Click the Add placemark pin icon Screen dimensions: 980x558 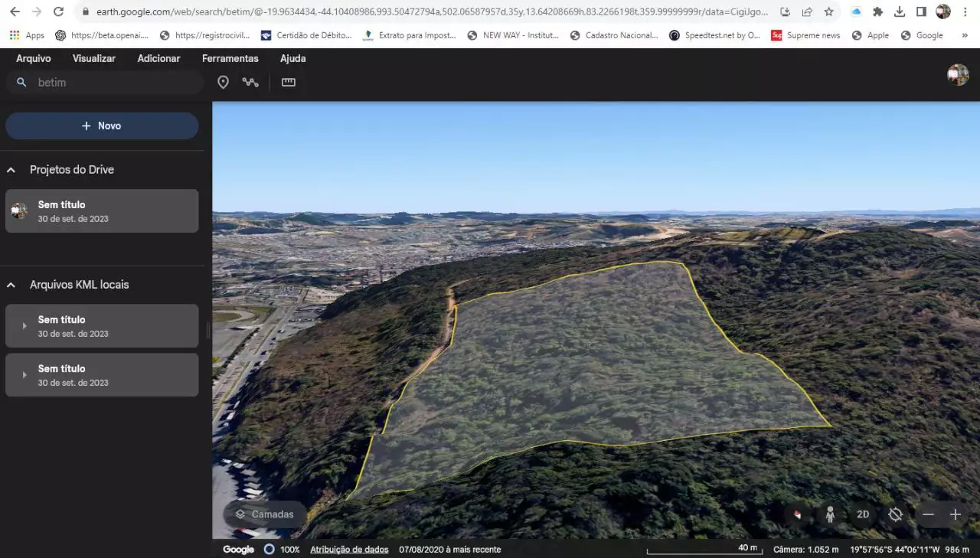tap(223, 82)
